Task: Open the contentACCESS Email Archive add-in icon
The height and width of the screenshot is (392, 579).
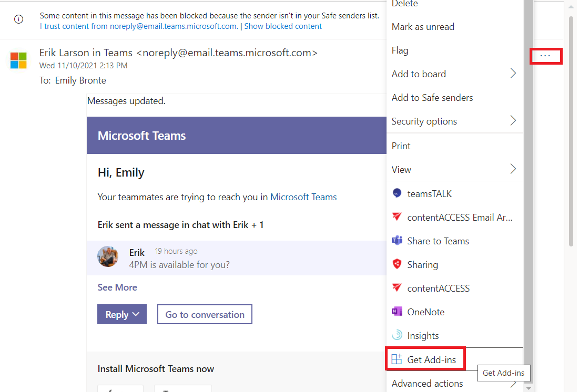Action: tap(397, 218)
